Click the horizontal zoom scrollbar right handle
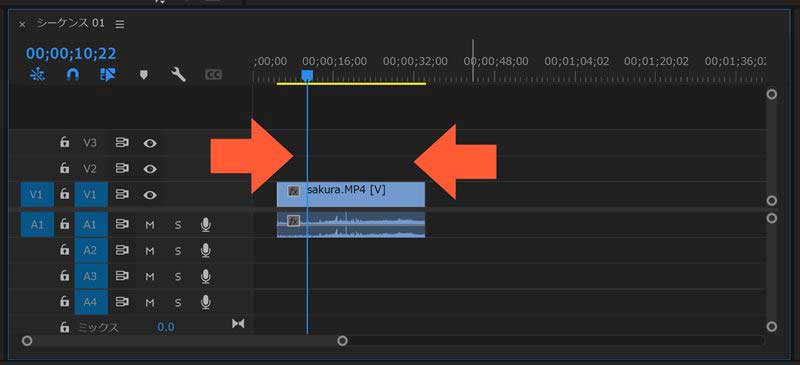This screenshot has height=365, width=800. pyautogui.click(x=343, y=340)
